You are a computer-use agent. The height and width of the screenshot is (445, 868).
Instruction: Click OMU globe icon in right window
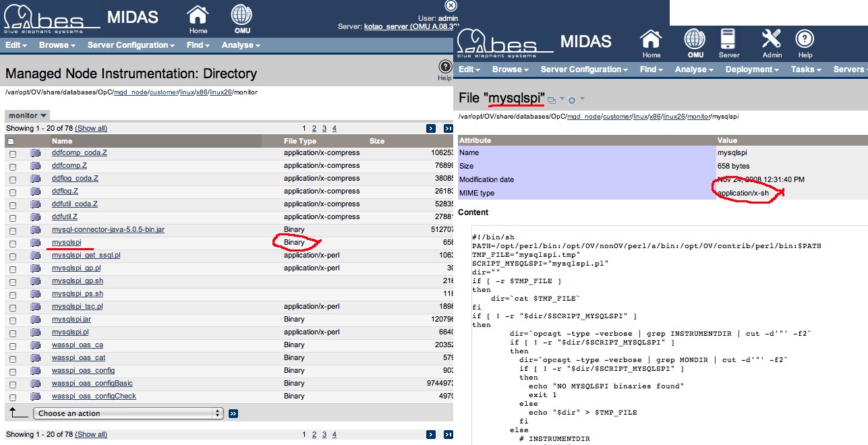[695, 44]
